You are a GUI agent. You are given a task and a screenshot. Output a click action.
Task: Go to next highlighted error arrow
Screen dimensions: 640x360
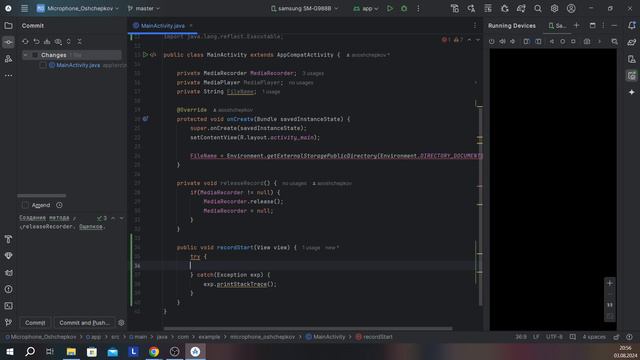[478, 40]
